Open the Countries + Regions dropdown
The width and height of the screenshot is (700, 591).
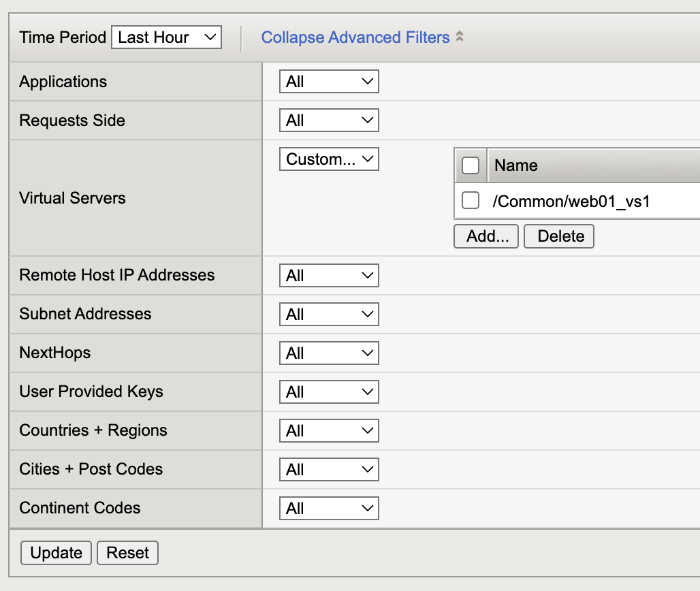pyautogui.click(x=329, y=431)
